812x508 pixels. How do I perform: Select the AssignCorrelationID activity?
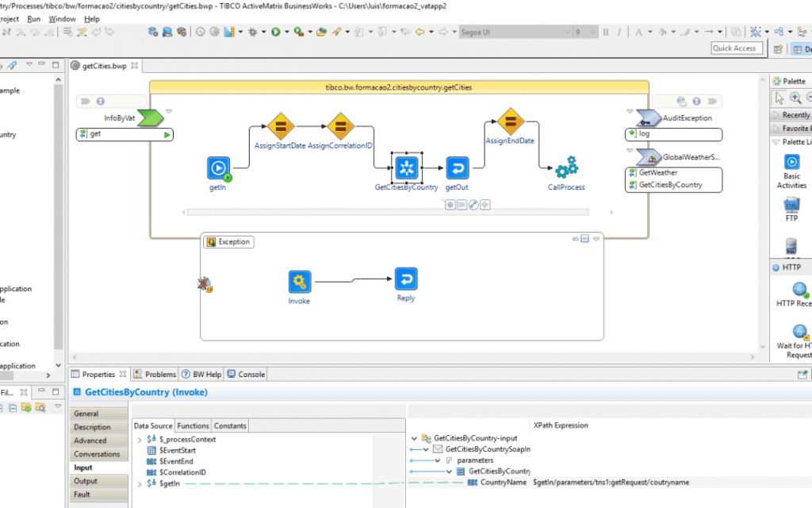341,126
